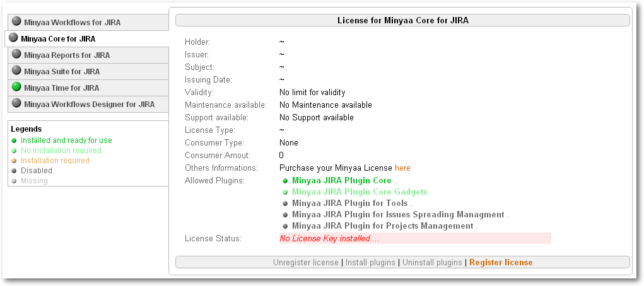This screenshot has width=644, height=286.
Task: Click the Uninstall plugins link
Action: [432, 262]
